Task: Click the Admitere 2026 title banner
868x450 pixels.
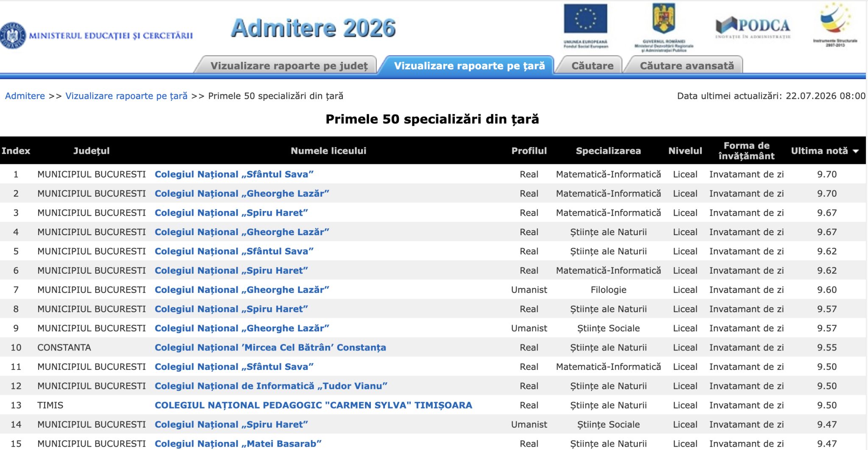Action: (x=313, y=28)
